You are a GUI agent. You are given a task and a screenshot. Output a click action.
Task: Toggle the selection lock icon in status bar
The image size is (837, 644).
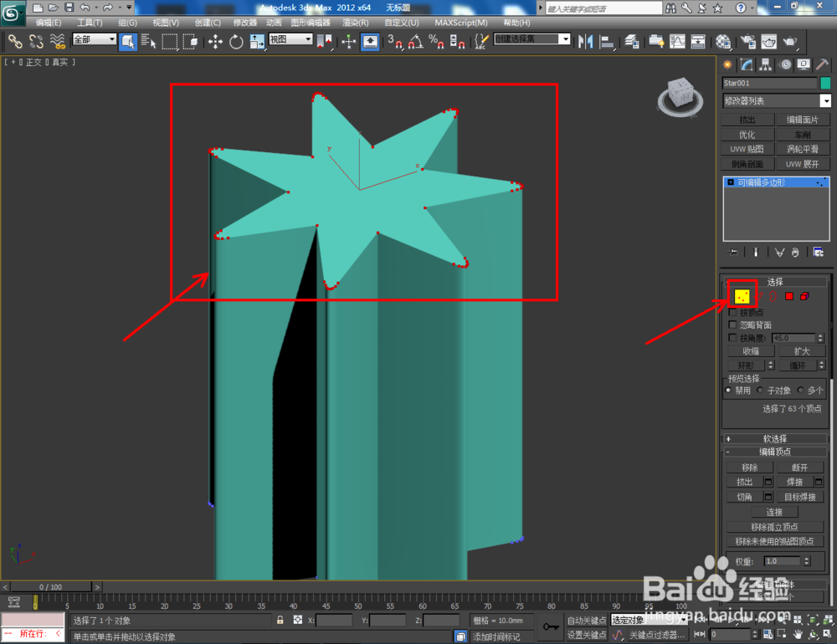280,620
